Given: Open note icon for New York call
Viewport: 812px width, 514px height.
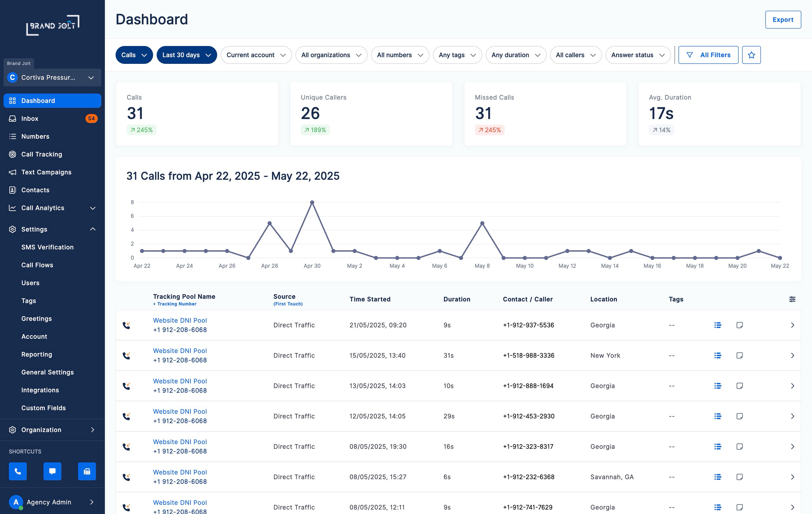Looking at the screenshot, I should [x=739, y=356].
